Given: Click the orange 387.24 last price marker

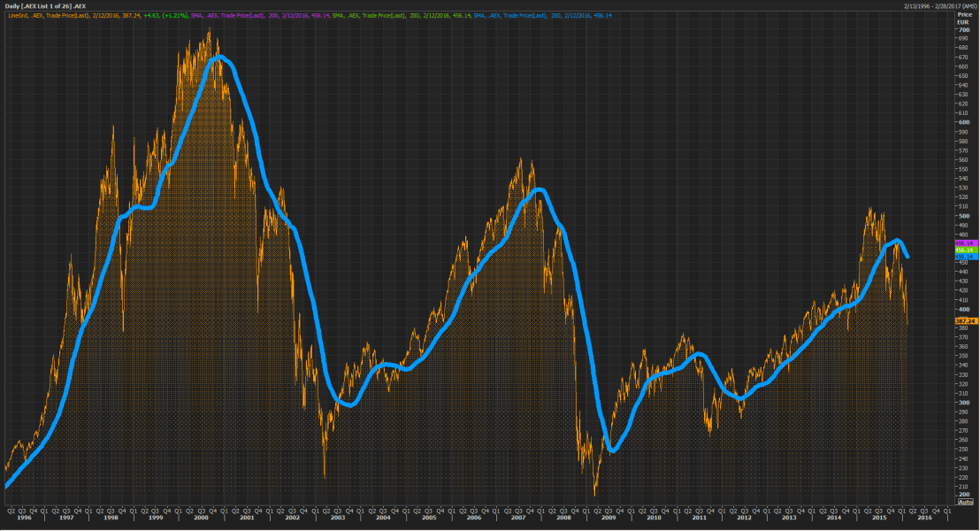Looking at the screenshot, I should pyautogui.click(x=967, y=320).
